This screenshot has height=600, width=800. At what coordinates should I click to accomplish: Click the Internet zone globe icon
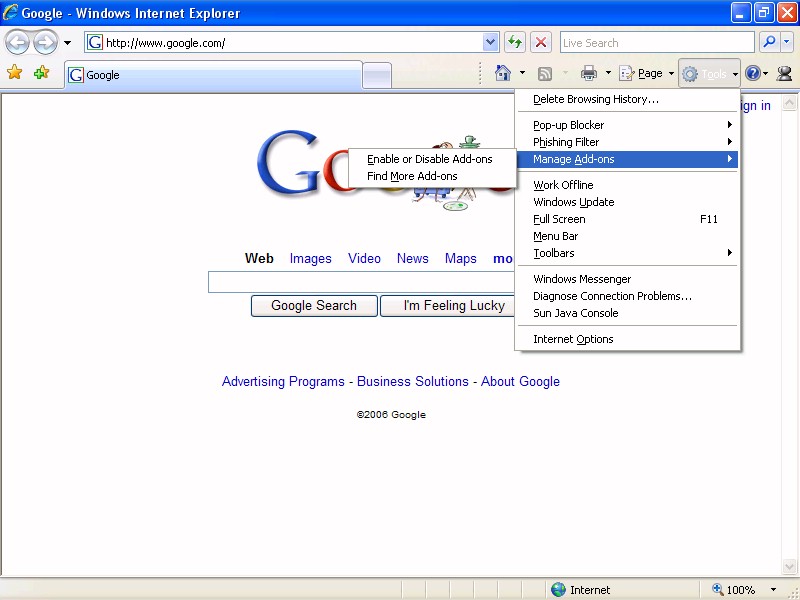click(559, 590)
